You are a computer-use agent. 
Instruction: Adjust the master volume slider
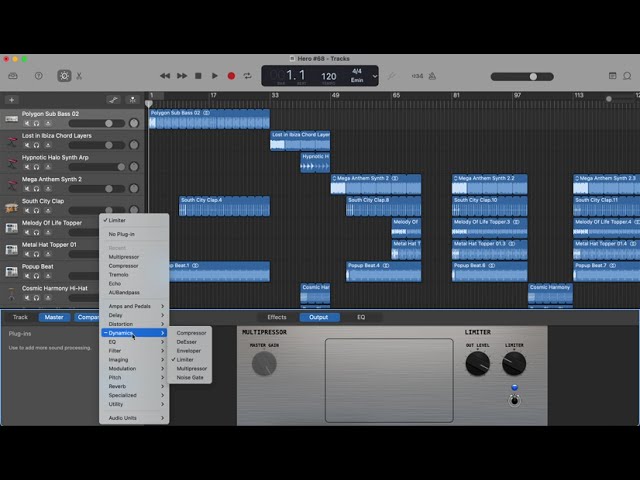(522, 77)
